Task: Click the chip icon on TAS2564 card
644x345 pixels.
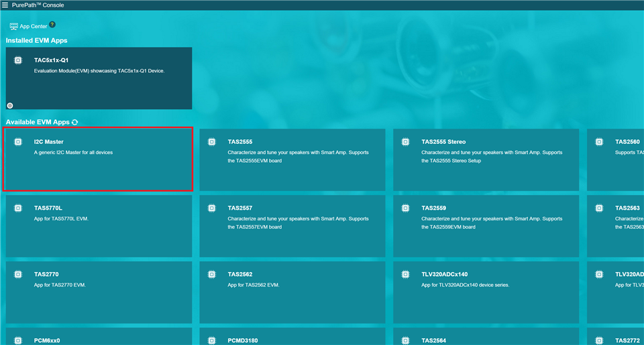Action: coord(405,340)
